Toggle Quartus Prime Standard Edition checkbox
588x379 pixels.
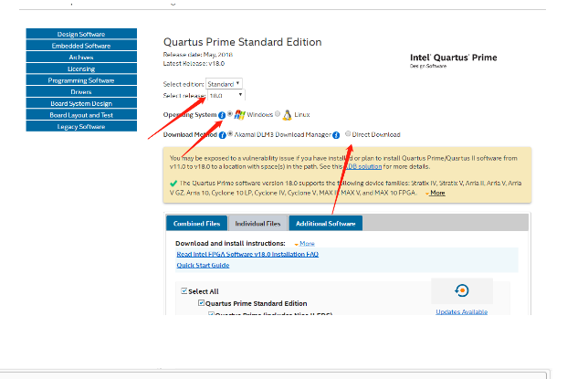202,303
